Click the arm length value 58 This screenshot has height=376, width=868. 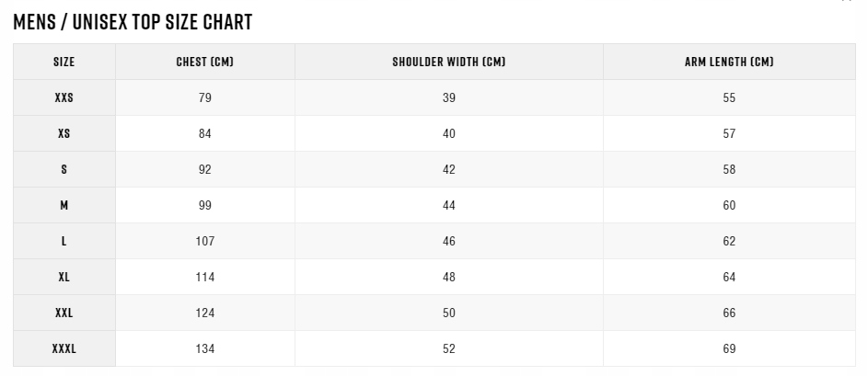click(x=729, y=170)
